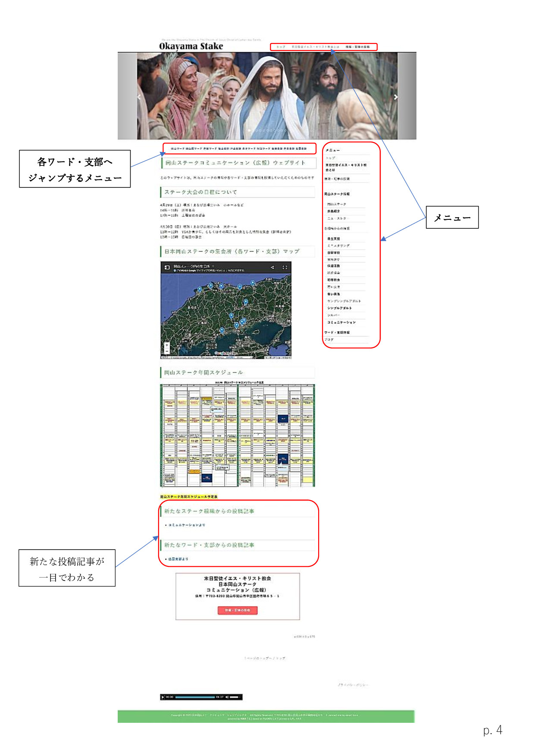Open 岡山ステーク in the sidebar
Screen dimensions: 535x756
point(337,204)
